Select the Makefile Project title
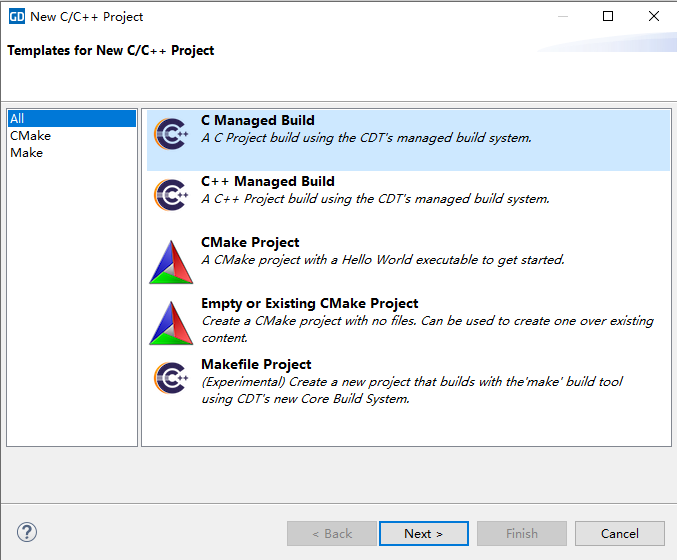Screen dimensions: 677x560 pyautogui.click(x=256, y=364)
